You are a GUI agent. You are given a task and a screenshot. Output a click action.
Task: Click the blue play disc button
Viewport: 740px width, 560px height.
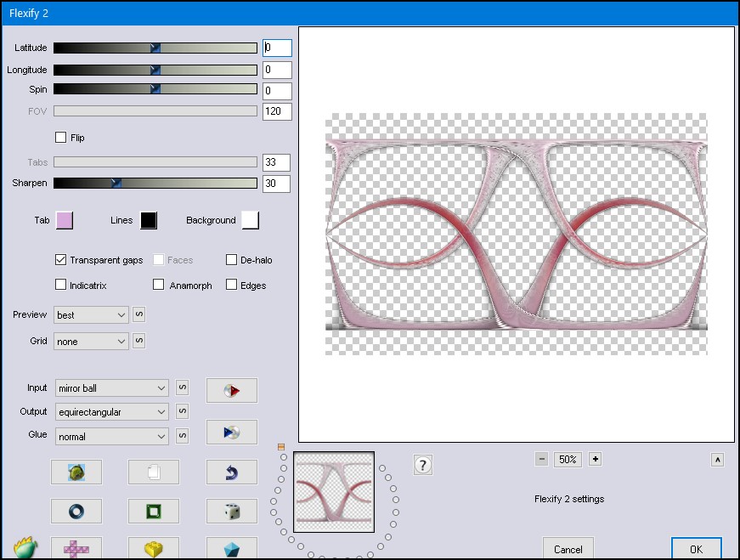point(232,432)
